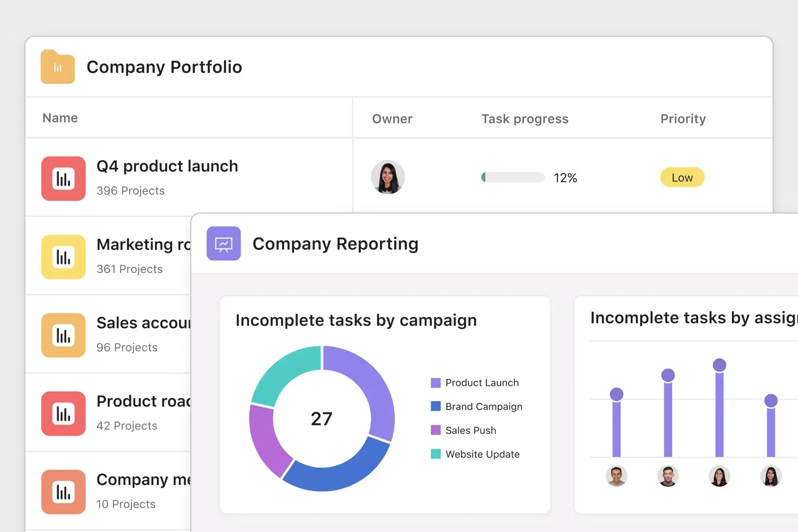
Task: Open the Q4 product launch project
Action: pos(167,166)
